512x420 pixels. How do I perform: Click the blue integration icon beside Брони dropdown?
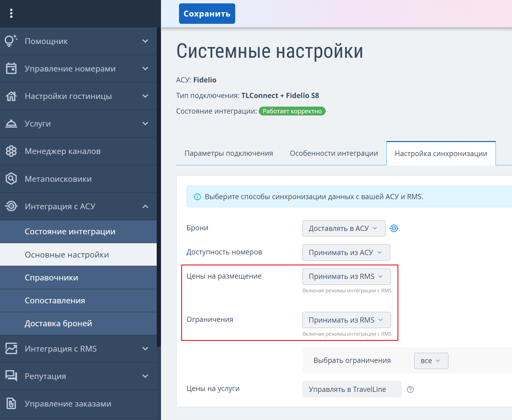[x=394, y=228]
